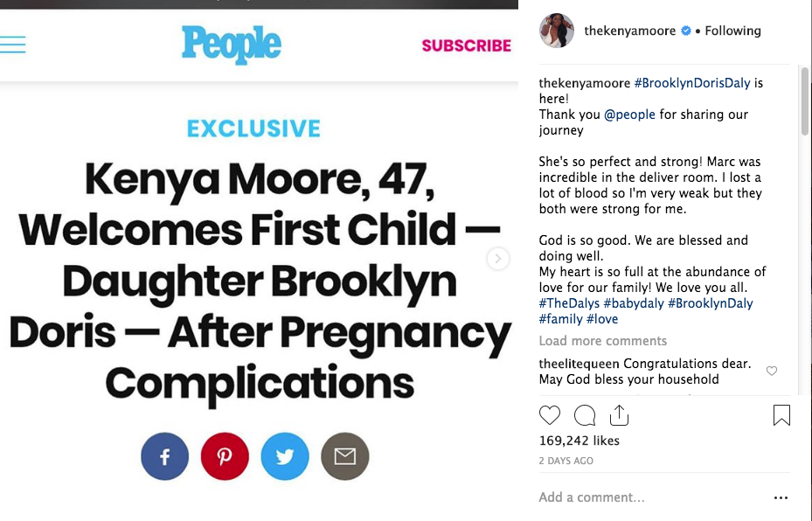This screenshot has width=812, height=521.
Task: Click Pinterest share button
Action: (x=225, y=456)
